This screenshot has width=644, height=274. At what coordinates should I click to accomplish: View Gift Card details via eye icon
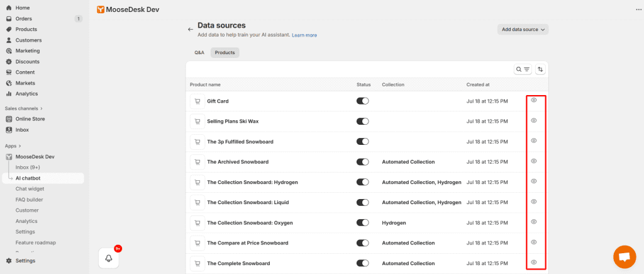point(534,100)
